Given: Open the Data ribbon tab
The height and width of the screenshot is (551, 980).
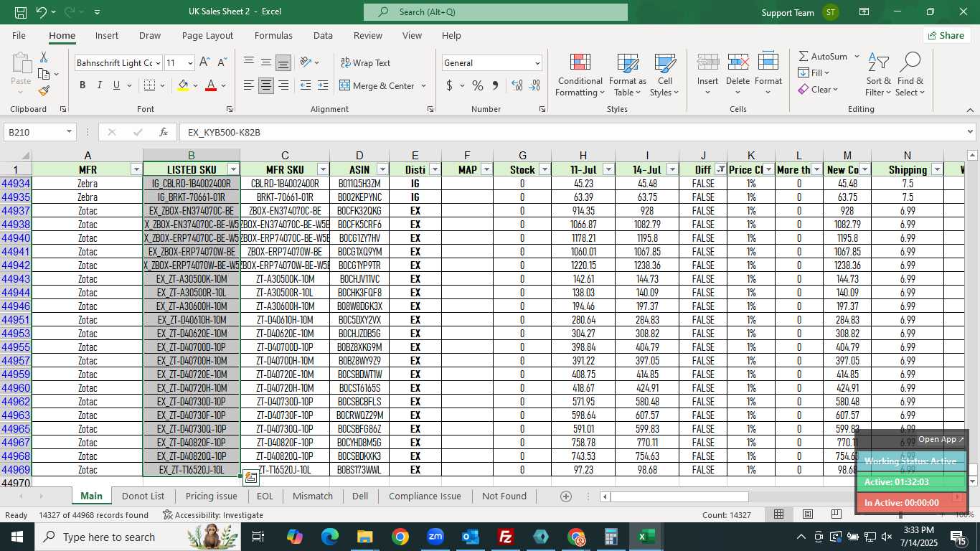Looking at the screenshot, I should 323,35.
